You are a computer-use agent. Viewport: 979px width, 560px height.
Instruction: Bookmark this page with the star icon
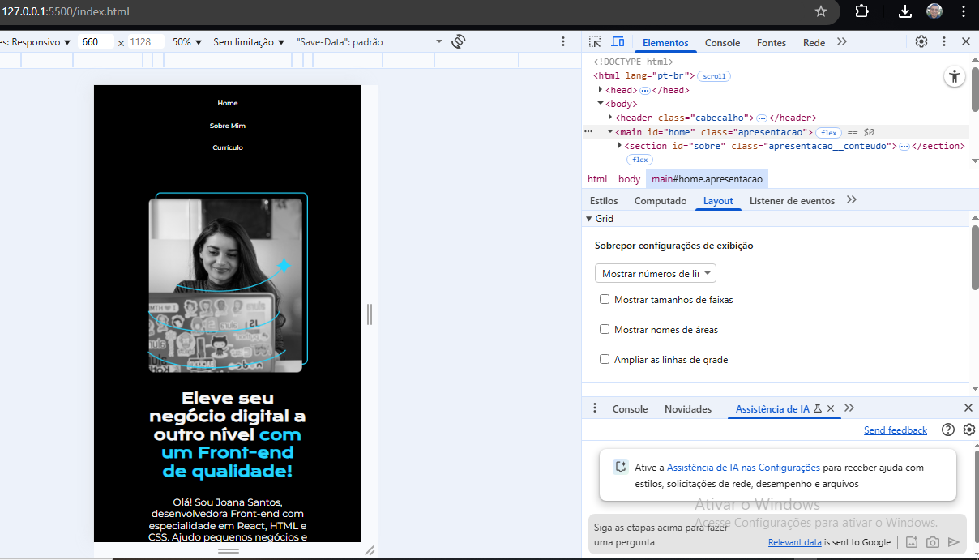coord(821,11)
